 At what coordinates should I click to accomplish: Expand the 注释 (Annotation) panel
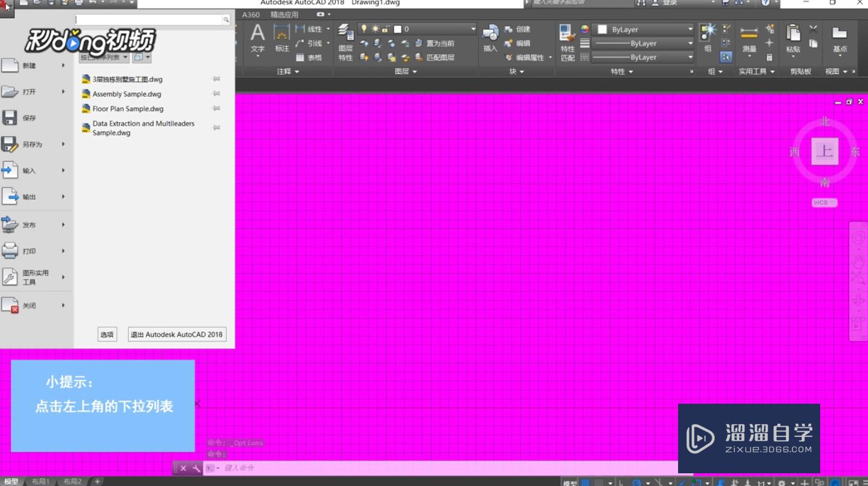pos(288,71)
